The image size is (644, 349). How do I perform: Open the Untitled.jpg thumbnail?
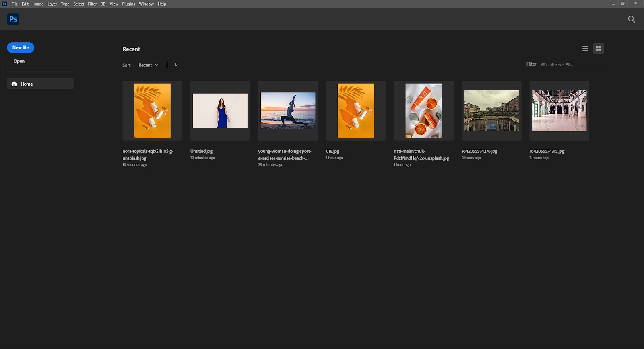[x=220, y=111]
